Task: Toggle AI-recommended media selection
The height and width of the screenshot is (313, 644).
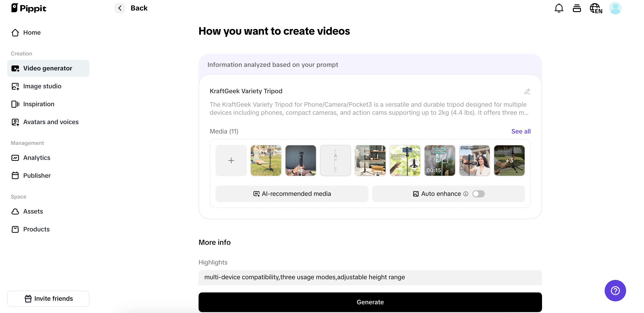Action: coord(292,194)
